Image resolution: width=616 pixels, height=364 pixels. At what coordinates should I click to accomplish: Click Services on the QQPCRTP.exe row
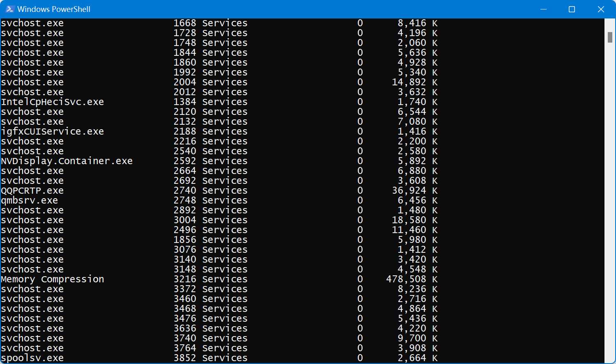pyautogui.click(x=225, y=190)
